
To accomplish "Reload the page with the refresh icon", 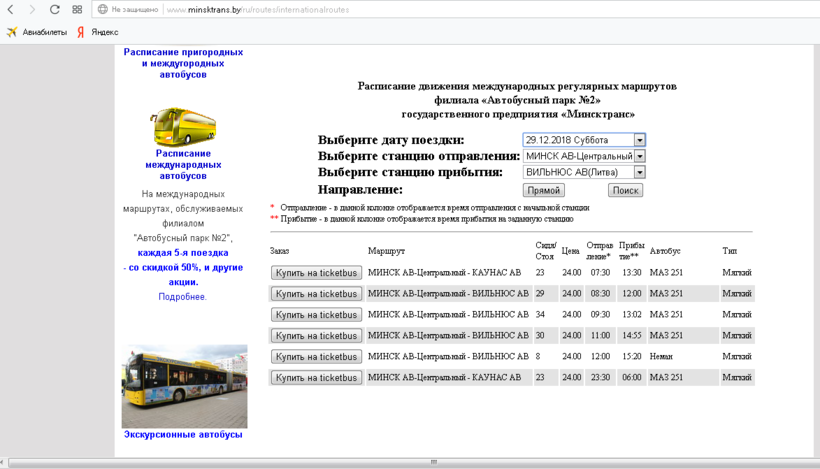I will pyautogui.click(x=54, y=9).
